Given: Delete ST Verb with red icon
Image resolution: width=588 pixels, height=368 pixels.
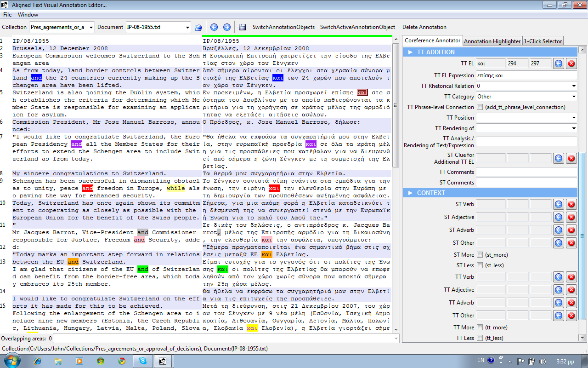Looking at the screenshot, I should click(571, 204).
